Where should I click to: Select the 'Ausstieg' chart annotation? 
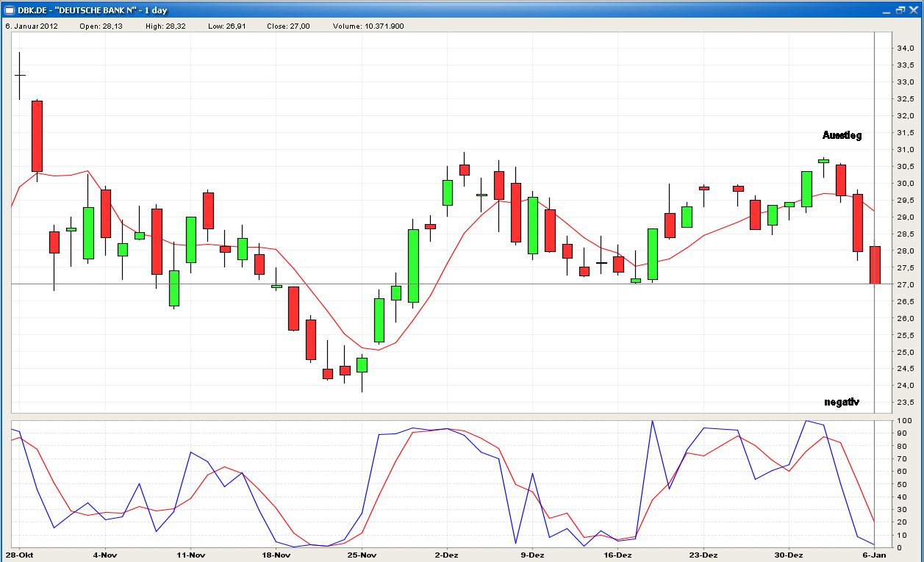click(842, 135)
